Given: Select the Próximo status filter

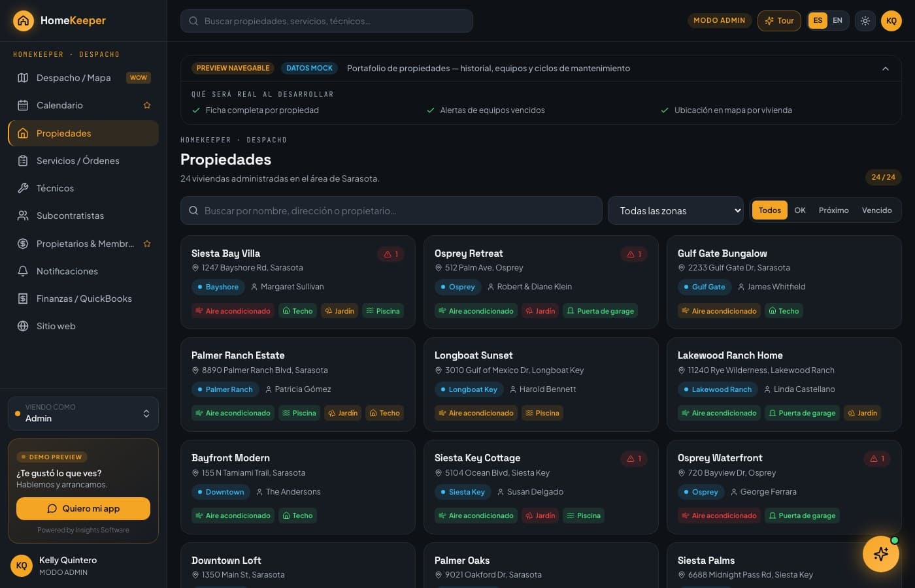Looking at the screenshot, I should pyautogui.click(x=834, y=210).
